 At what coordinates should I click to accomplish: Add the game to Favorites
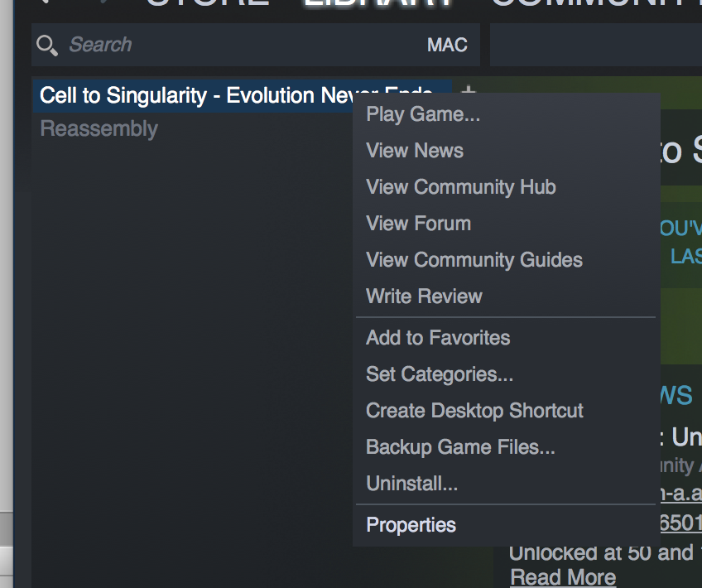(x=438, y=338)
